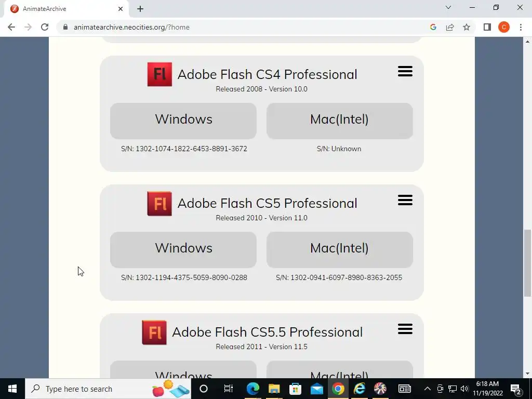Click the Adobe Flash CS4 Professional title
Screen dimensions: 532x399
[268, 74]
